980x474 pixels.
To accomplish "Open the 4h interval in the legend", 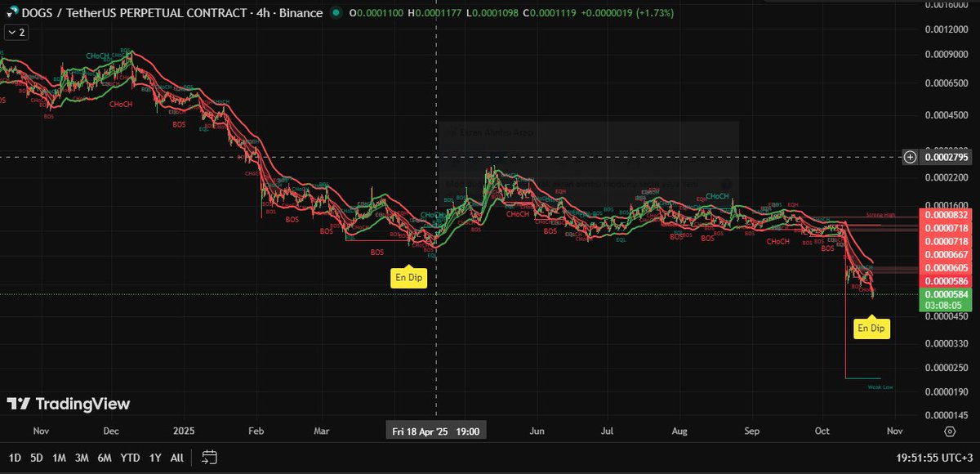I will 261,13.
